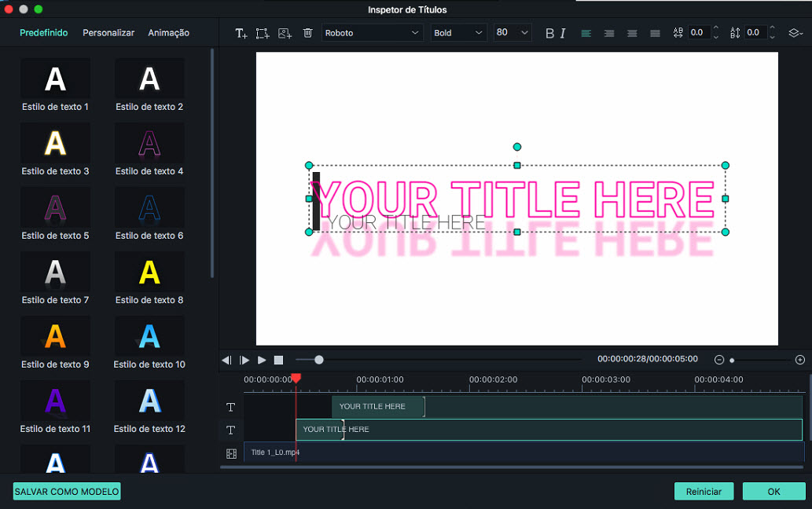Viewport: 812px width, 509px height.
Task: Align text to the right
Action: pyautogui.click(x=609, y=33)
